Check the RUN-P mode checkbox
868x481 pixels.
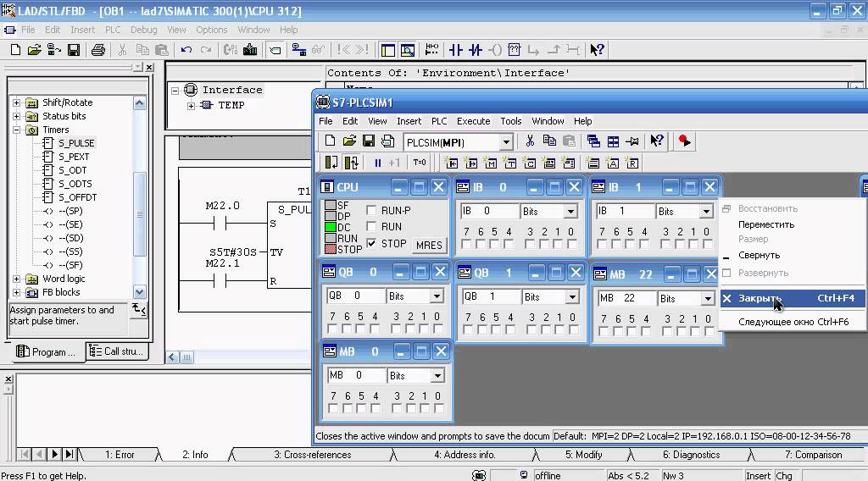click(x=371, y=210)
